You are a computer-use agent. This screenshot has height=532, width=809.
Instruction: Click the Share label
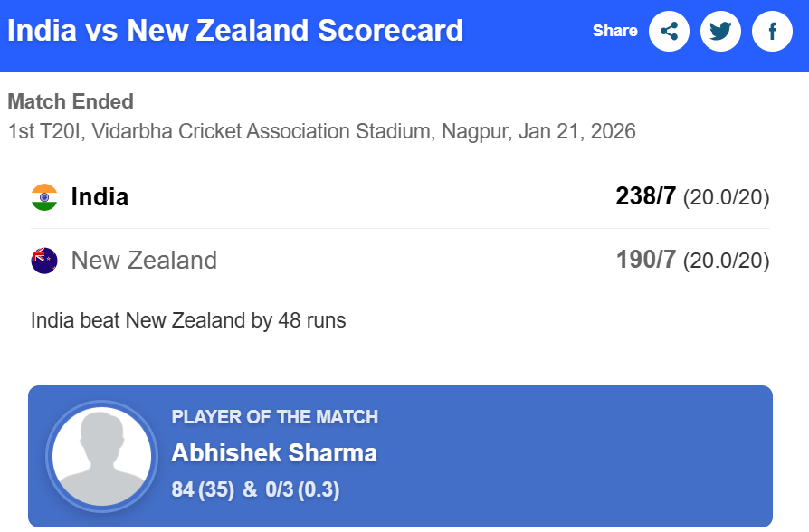(x=614, y=31)
